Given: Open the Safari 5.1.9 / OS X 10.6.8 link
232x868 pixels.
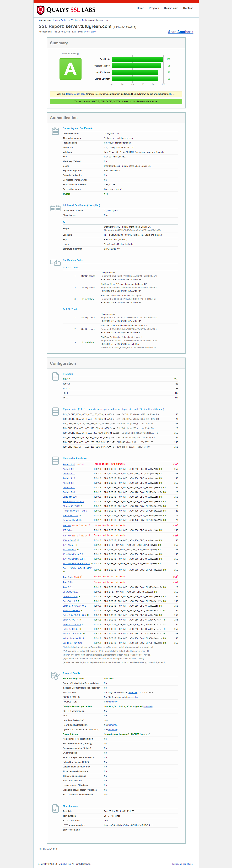Looking at the screenshot, I should [74, 606].
